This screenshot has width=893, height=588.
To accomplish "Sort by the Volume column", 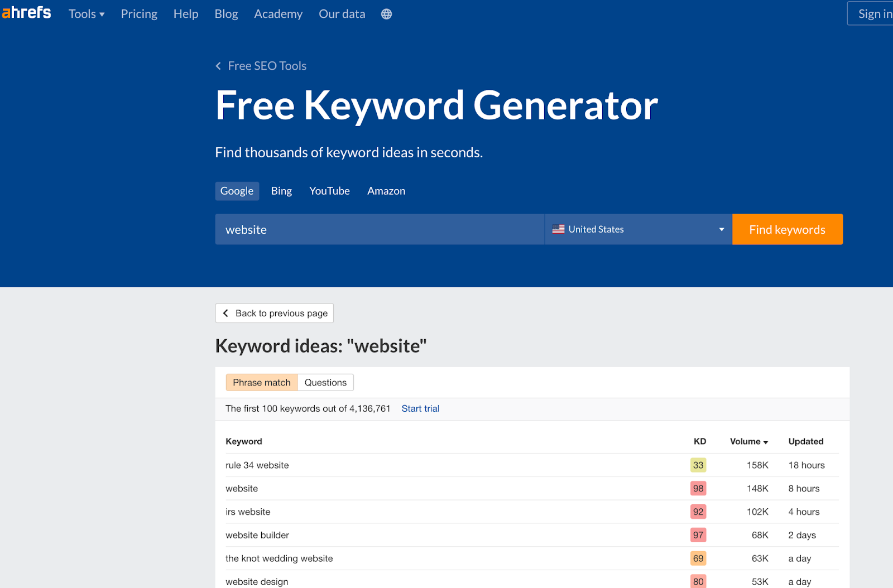I will pyautogui.click(x=748, y=441).
